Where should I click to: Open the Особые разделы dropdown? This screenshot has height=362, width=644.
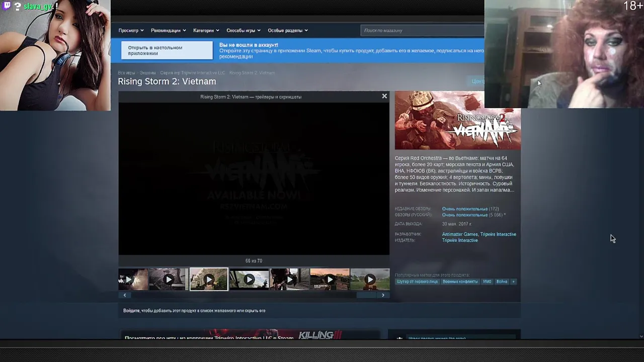[287, 30]
